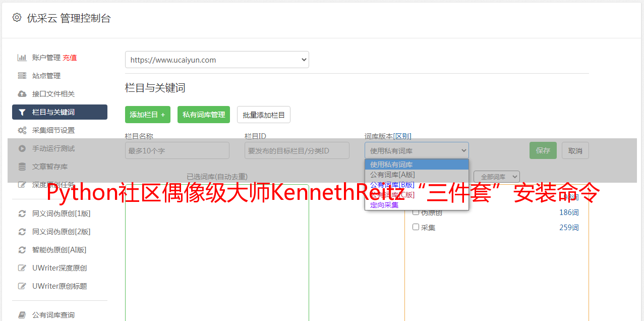This screenshot has height=321, width=644.
Task: Choose 公有词库[A版] option in the list
Action: coord(417,175)
